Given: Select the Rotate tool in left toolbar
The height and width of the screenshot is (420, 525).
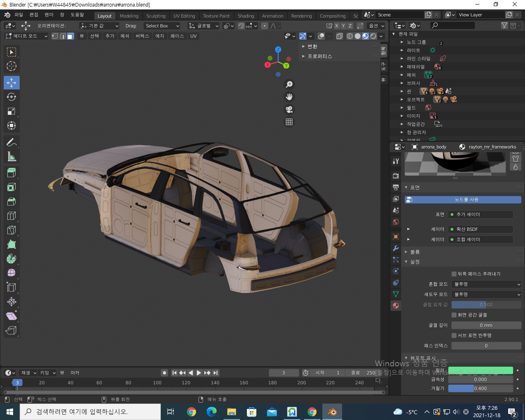Looking at the screenshot, I should coord(11,97).
